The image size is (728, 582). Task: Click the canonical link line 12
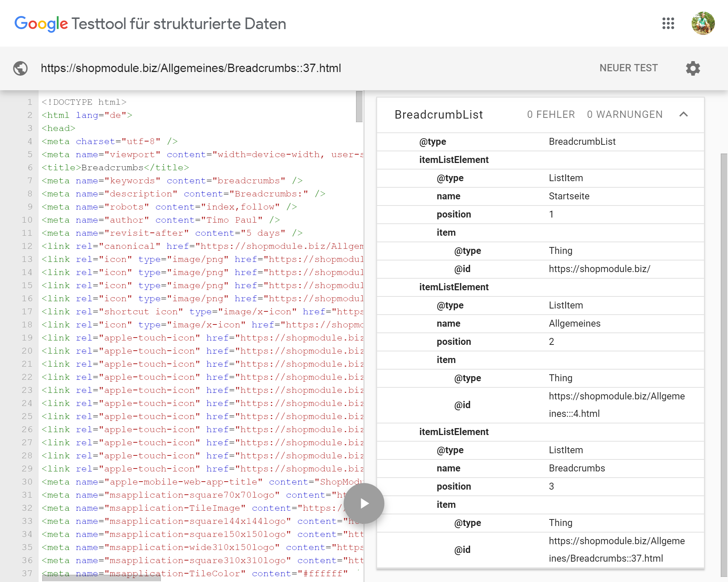pyautogui.click(x=202, y=246)
